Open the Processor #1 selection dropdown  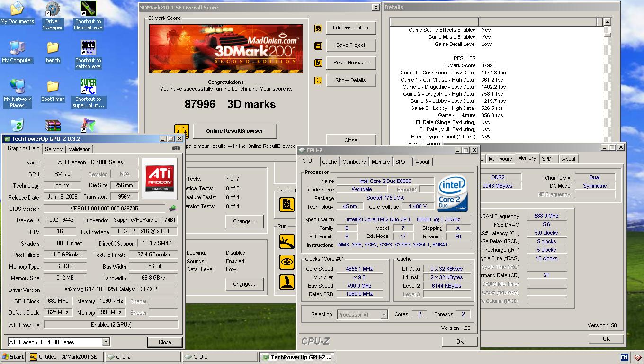384,315
